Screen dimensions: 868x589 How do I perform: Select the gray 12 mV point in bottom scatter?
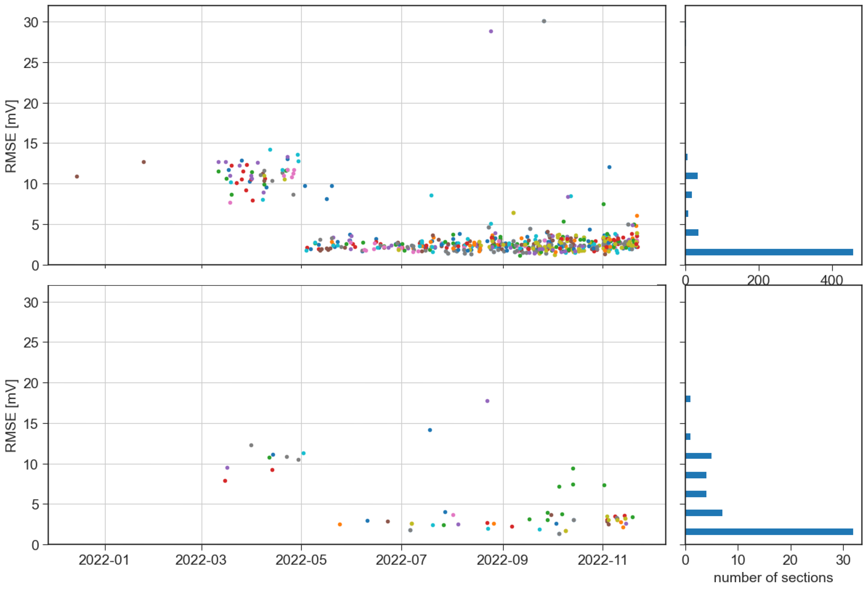(251, 445)
